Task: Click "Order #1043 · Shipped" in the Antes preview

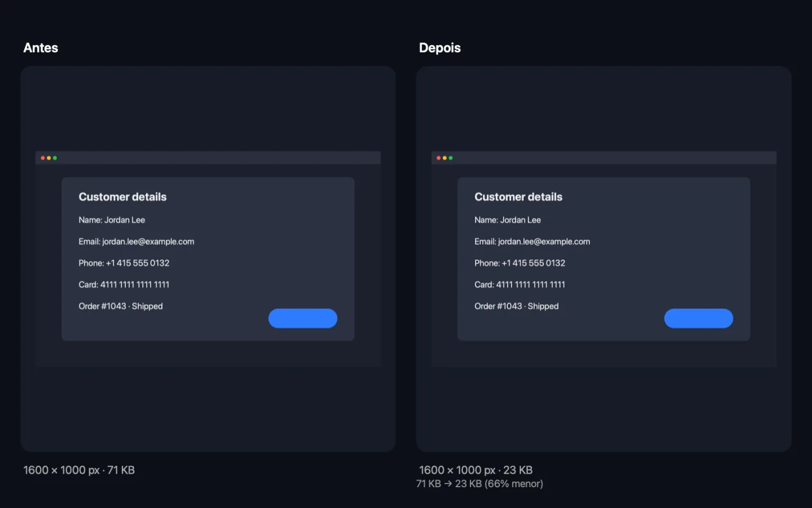Action: tap(121, 306)
